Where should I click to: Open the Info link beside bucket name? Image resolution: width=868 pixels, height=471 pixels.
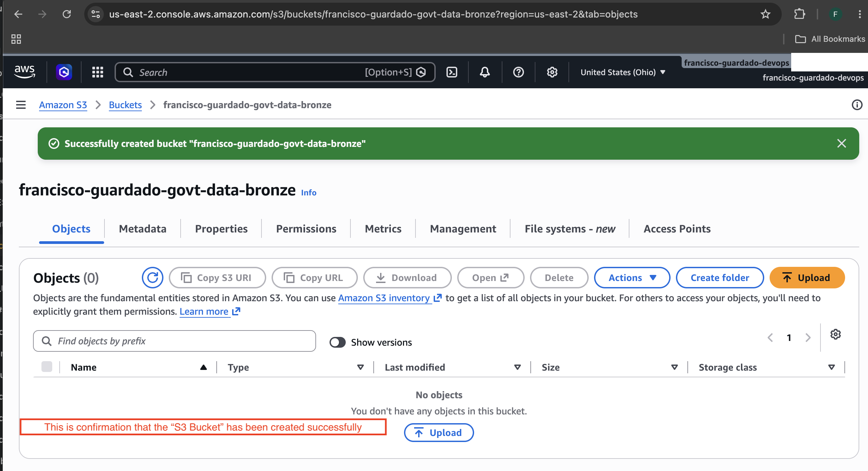pyautogui.click(x=309, y=192)
